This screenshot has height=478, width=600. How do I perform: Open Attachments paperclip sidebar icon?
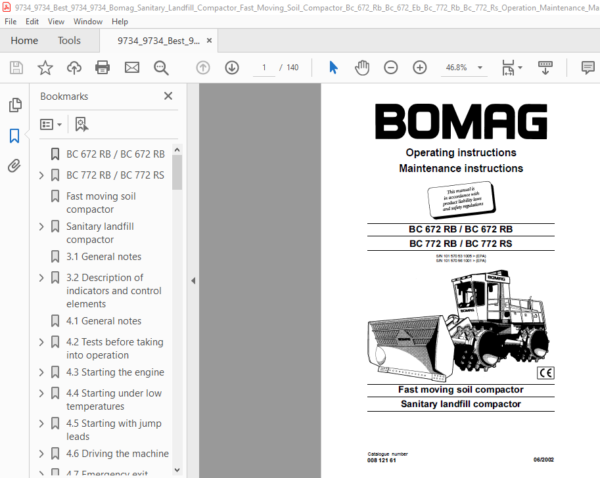[15, 166]
